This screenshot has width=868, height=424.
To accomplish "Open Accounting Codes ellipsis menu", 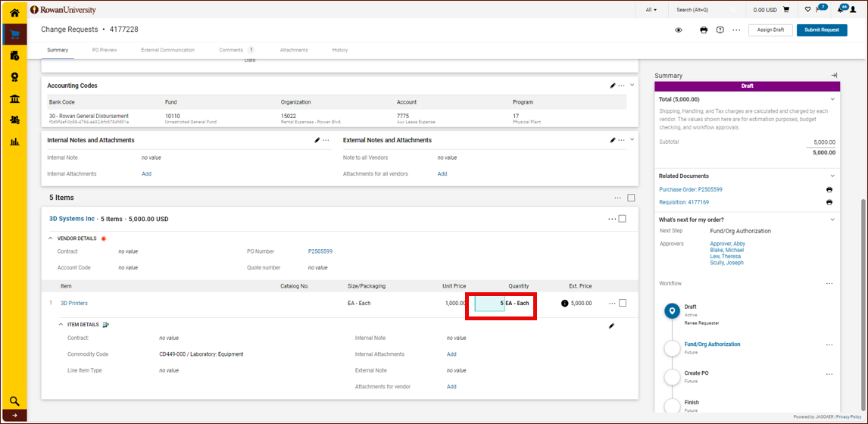I will (x=622, y=86).
